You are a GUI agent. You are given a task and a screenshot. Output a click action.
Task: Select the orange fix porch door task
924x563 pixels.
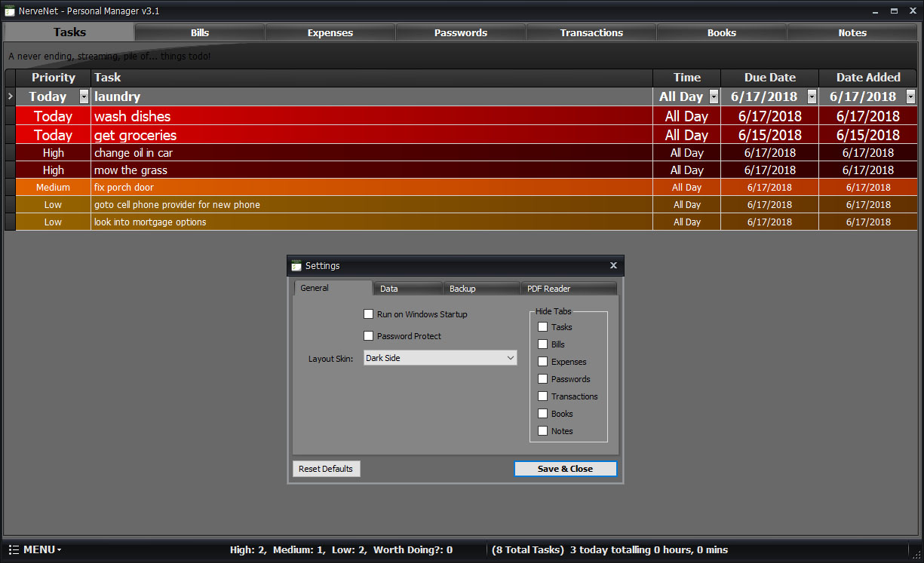pos(124,188)
